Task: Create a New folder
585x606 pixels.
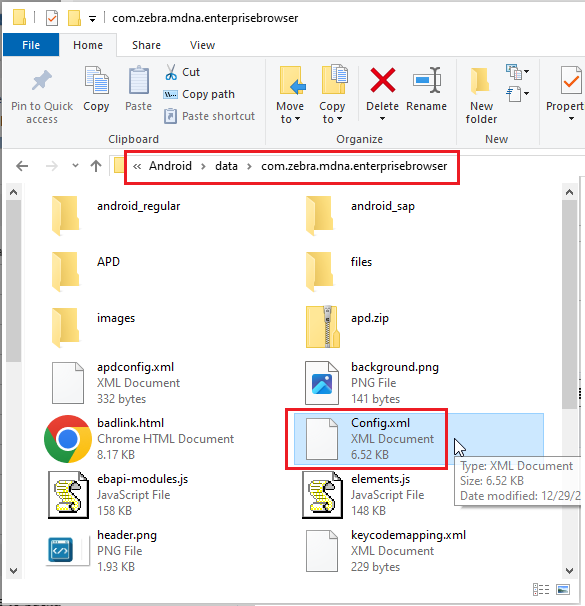Action: 481,95
